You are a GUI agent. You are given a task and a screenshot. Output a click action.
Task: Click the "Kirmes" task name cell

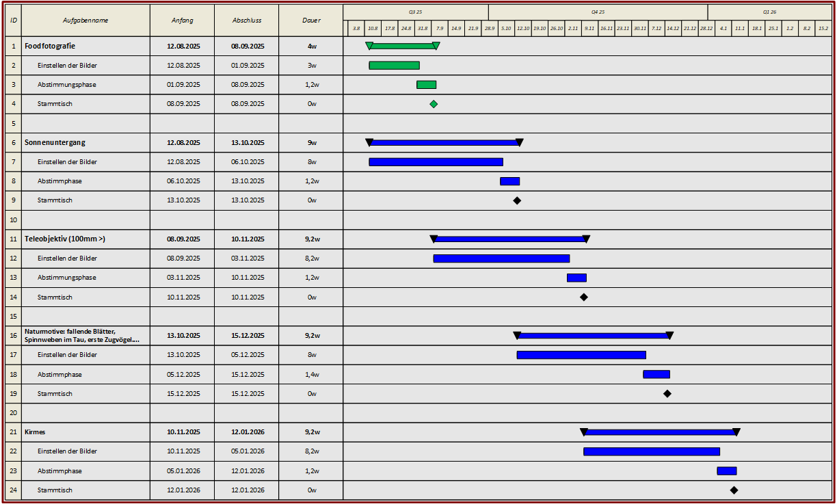click(36, 432)
